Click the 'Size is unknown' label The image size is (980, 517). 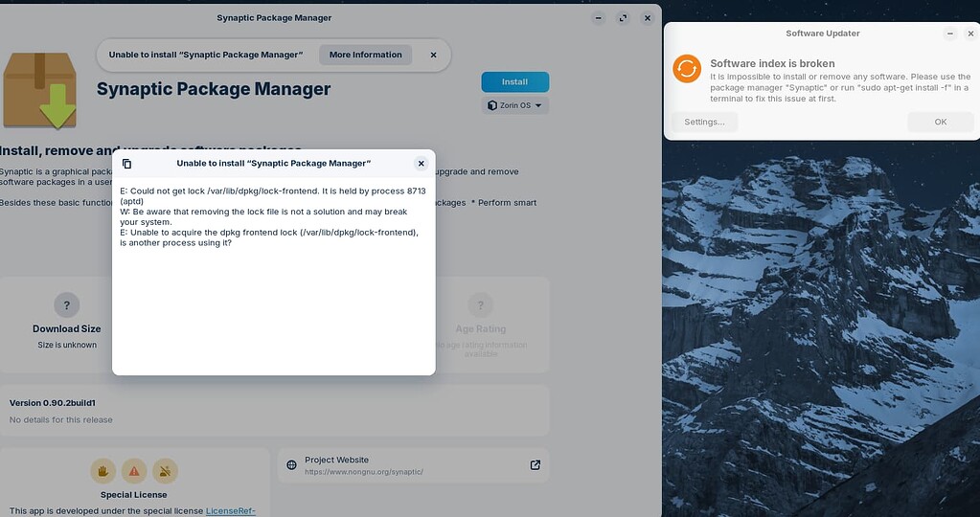pos(67,345)
